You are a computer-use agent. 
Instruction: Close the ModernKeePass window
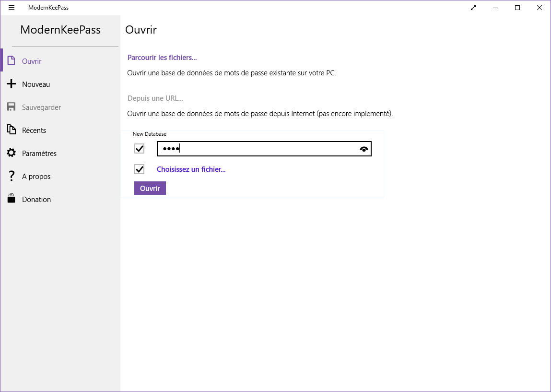point(539,8)
